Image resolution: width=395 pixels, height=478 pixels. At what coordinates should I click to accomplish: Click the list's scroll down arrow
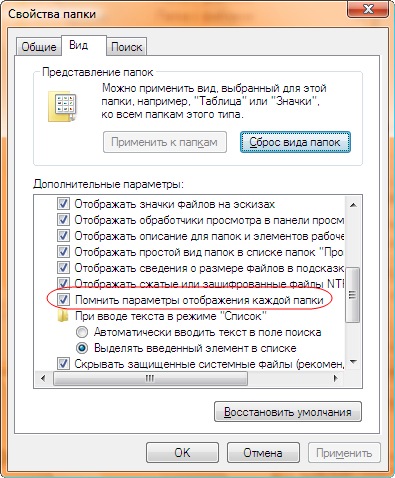coord(353,362)
